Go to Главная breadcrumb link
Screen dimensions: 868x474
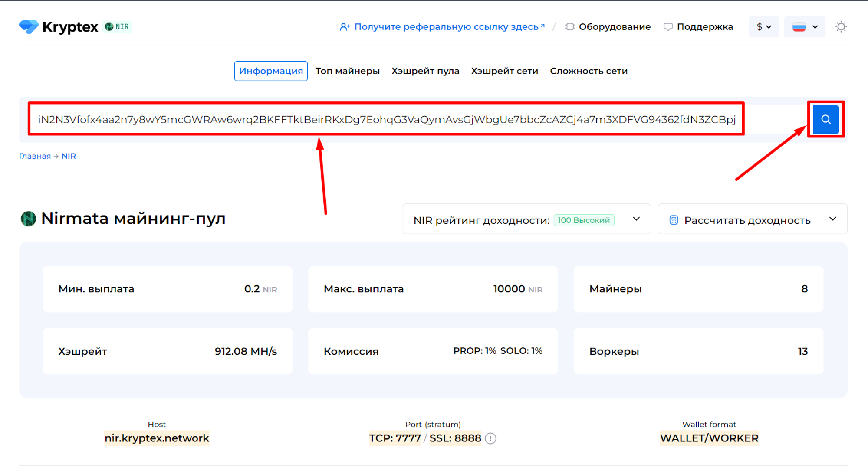click(35, 156)
